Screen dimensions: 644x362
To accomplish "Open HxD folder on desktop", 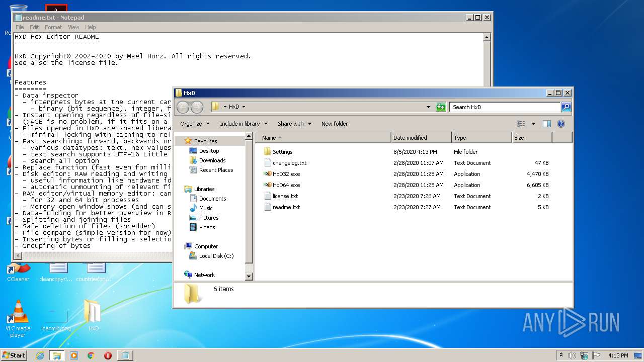I will click(x=93, y=315).
